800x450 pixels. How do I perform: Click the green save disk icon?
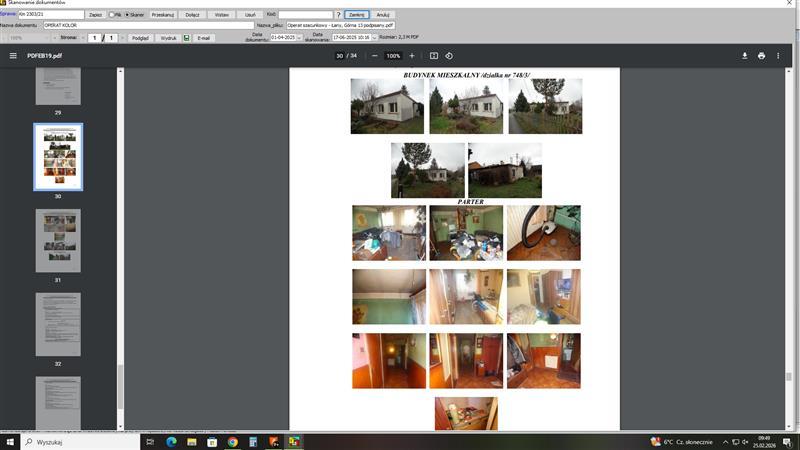click(x=186, y=38)
